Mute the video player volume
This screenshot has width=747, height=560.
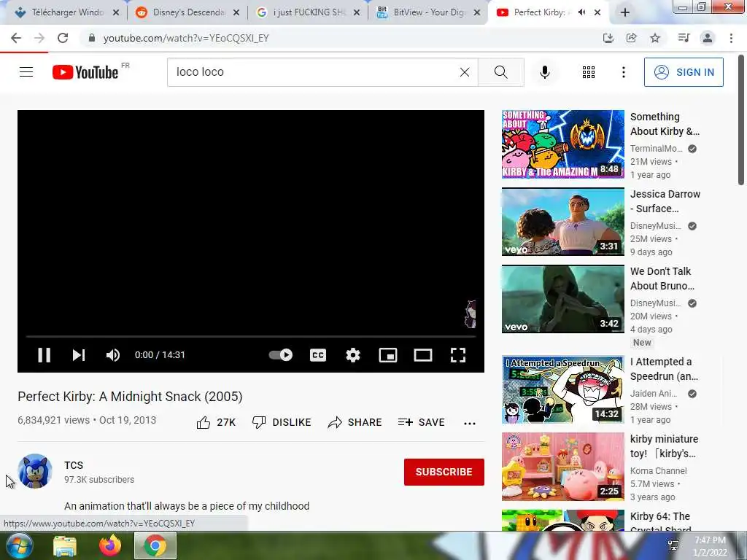click(113, 355)
